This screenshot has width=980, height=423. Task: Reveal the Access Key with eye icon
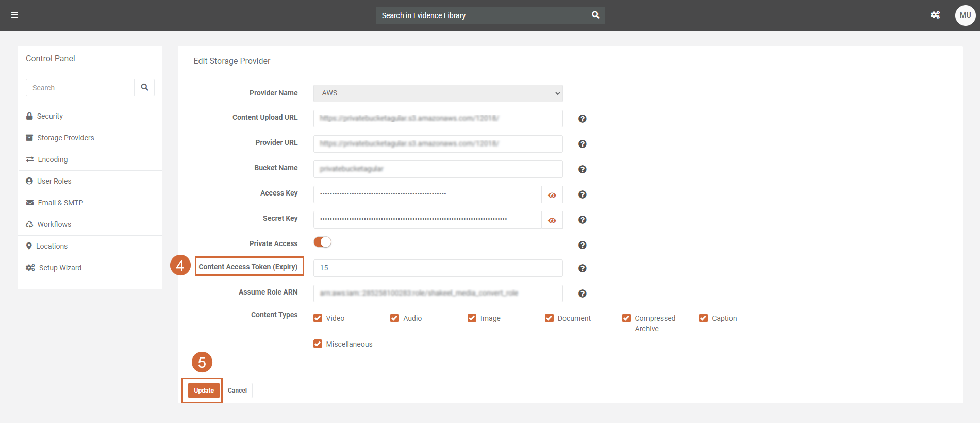pos(552,195)
